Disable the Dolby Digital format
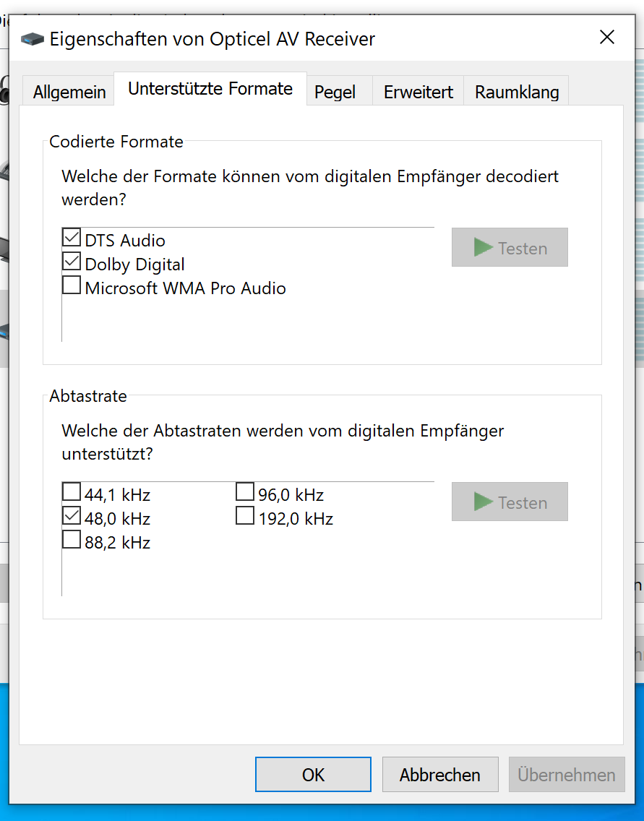644x821 pixels. tap(72, 262)
